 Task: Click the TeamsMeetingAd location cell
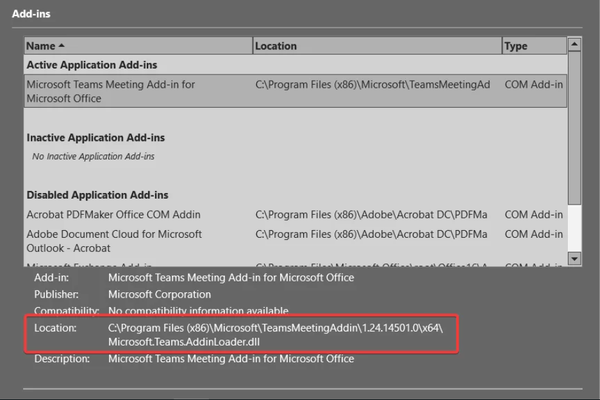click(373, 85)
